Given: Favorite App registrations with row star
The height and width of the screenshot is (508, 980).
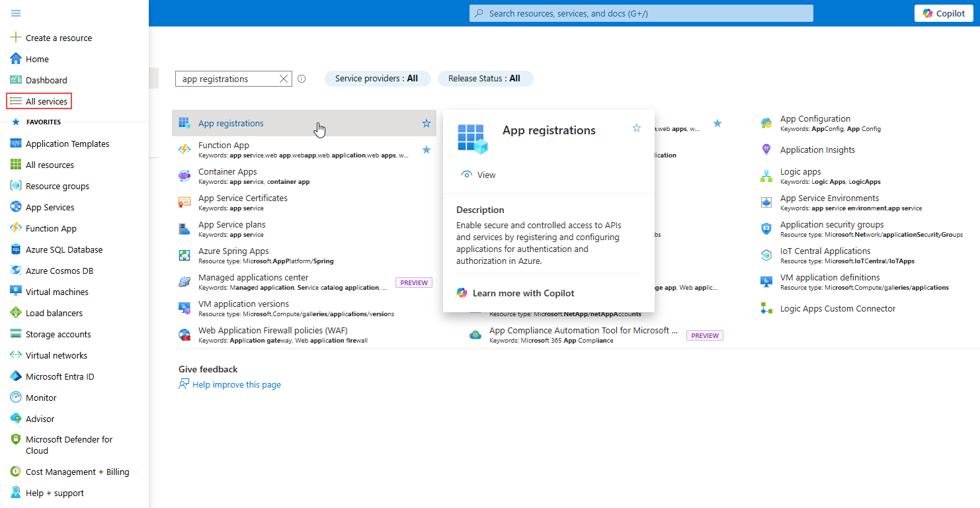Looking at the screenshot, I should pyautogui.click(x=427, y=123).
